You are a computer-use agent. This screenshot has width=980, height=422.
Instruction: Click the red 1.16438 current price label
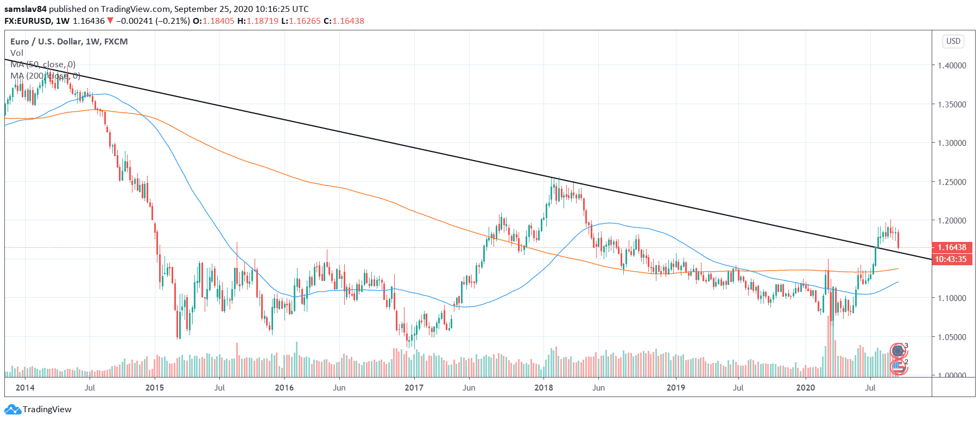pyautogui.click(x=952, y=247)
